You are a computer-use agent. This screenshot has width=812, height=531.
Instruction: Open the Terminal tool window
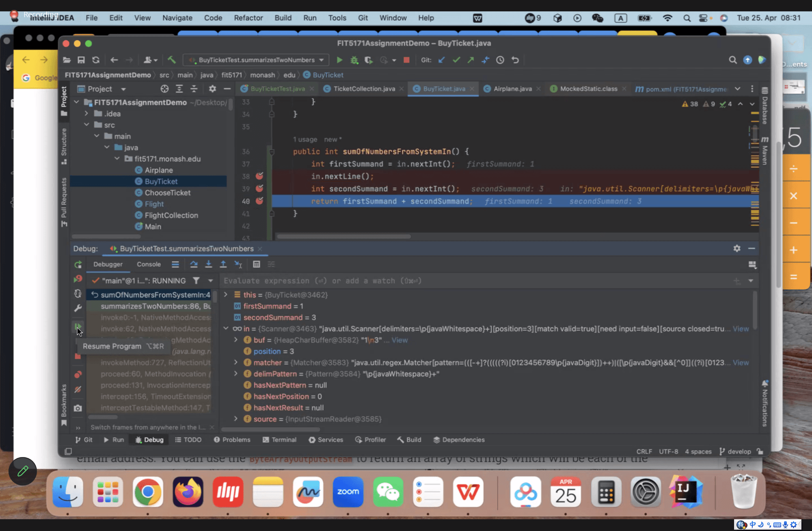(x=279, y=440)
